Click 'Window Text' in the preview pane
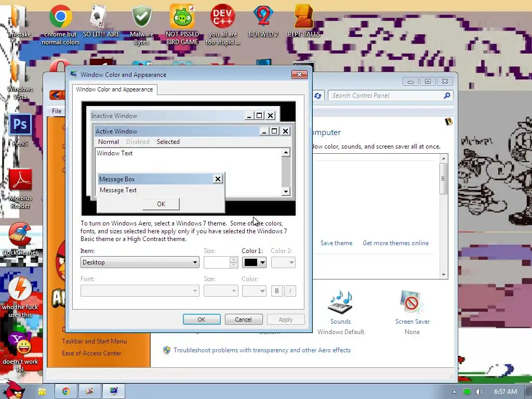 [x=114, y=153]
